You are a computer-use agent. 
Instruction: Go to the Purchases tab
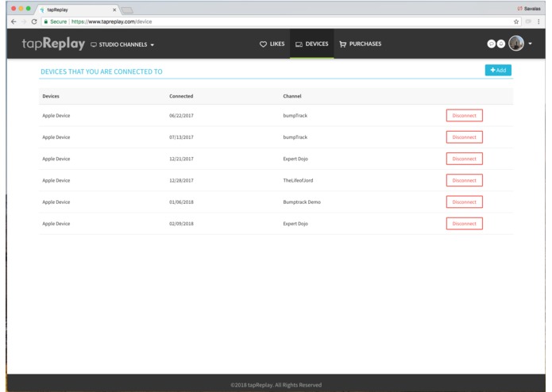[x=361, y=44]
